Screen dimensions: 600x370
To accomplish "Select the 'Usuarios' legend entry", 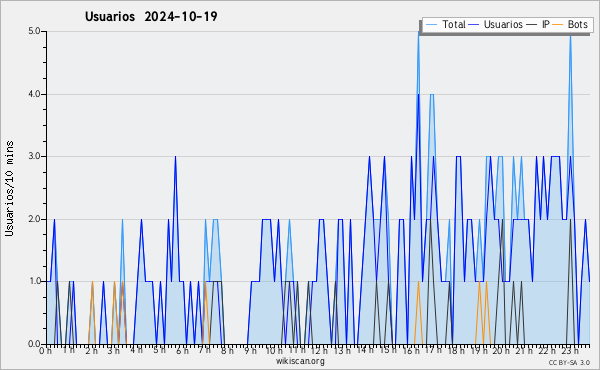I will click(x=503, y=24).
